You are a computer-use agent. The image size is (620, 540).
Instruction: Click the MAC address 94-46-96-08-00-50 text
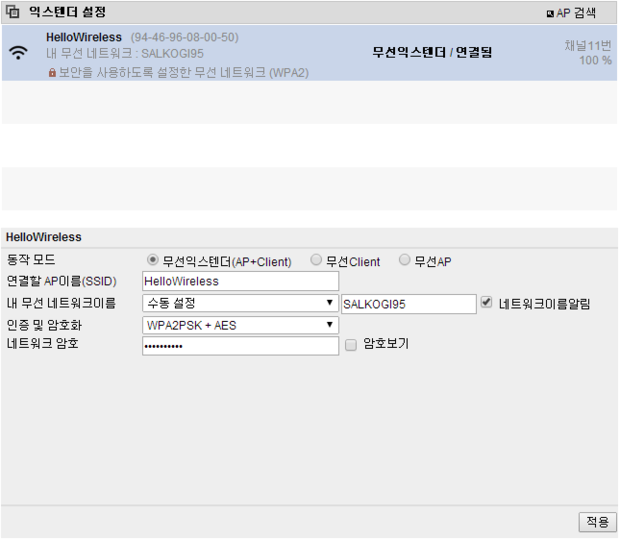pyautogui.click(x=185, y=37)
